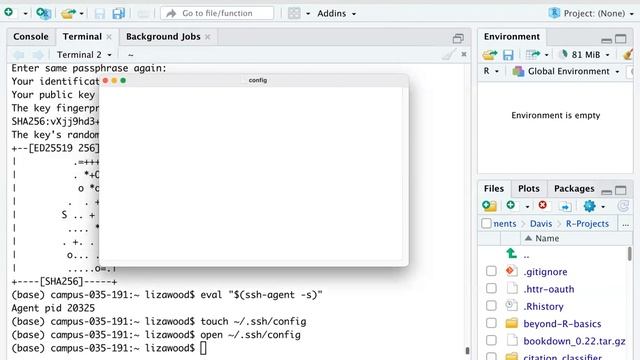640x360 pixels.
Task: Minimize the Environment pane
Action: click(x=607, y=40)
